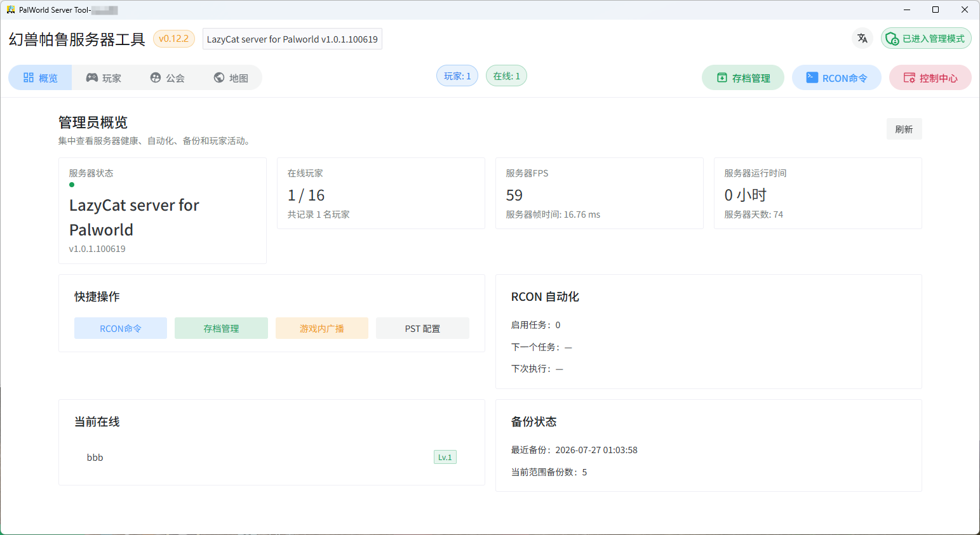The width and height of the screenshot is (980, 535).
Task: Click the 公会 guild icon
Action: pyautogui.click(x=156, y=77)
